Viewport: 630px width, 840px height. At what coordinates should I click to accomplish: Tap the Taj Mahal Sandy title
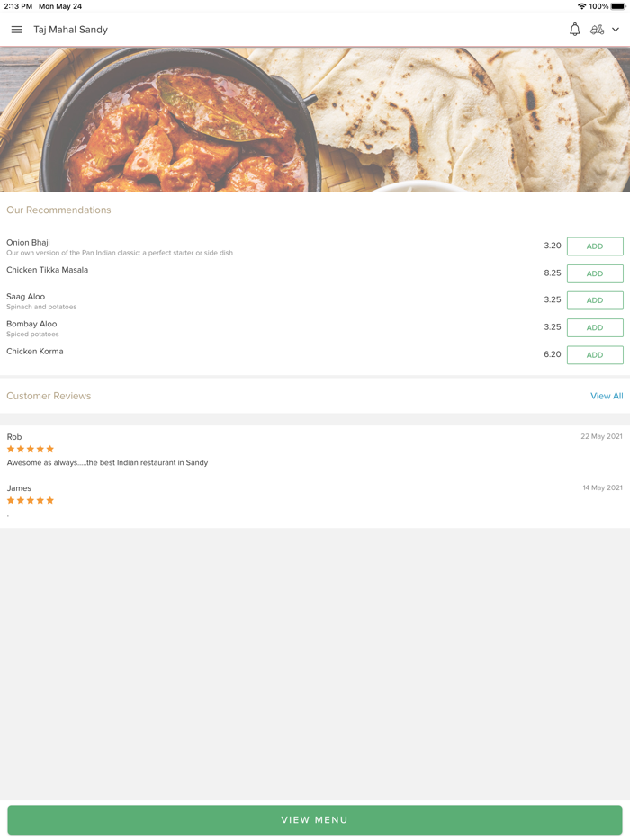[x=70, y=30]
